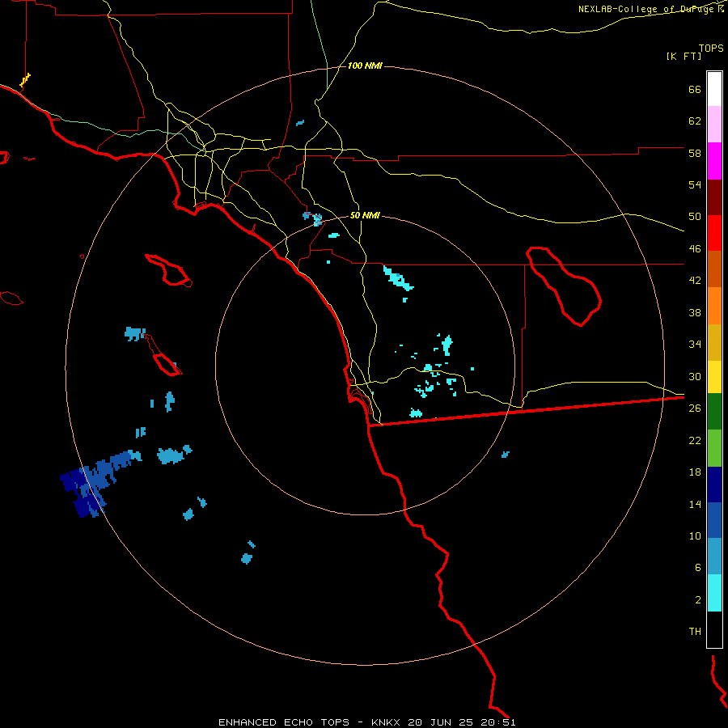Screen dimensions: 728x728
Task: Select the black TH threshold legend band
Action: coord(714,629)
